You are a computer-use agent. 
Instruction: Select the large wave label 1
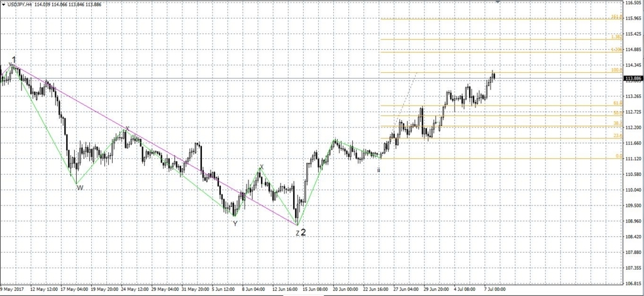point(14,59)
